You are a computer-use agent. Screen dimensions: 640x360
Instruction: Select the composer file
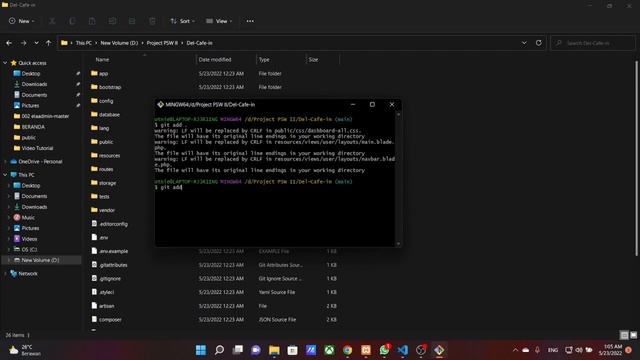click(x=110, y=320)
